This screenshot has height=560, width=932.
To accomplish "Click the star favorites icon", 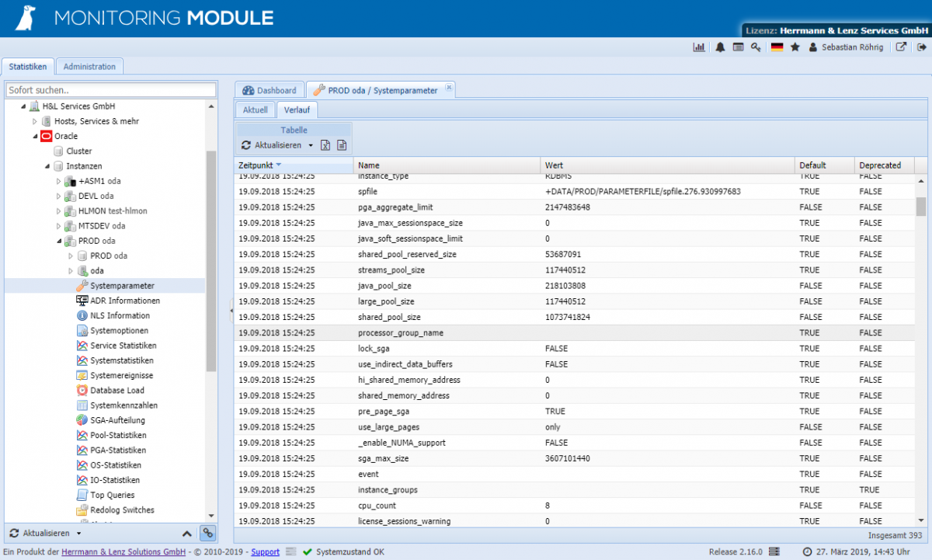I will (x=793, y=47).
